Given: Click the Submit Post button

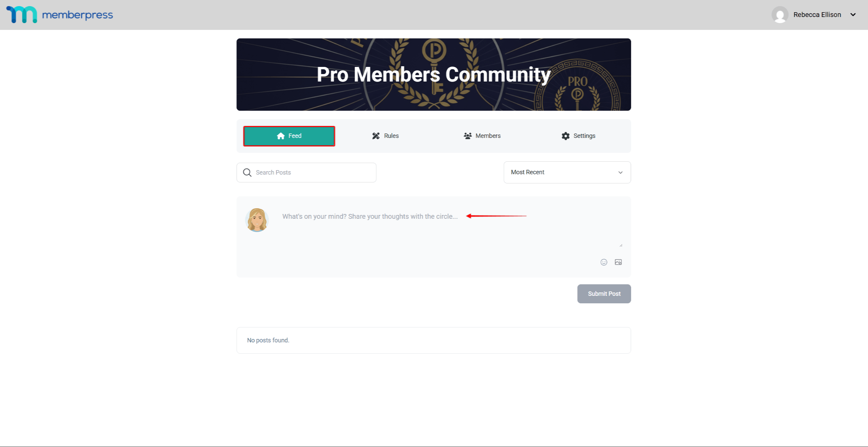Looking at the screenshot, I should coord(604,294).
